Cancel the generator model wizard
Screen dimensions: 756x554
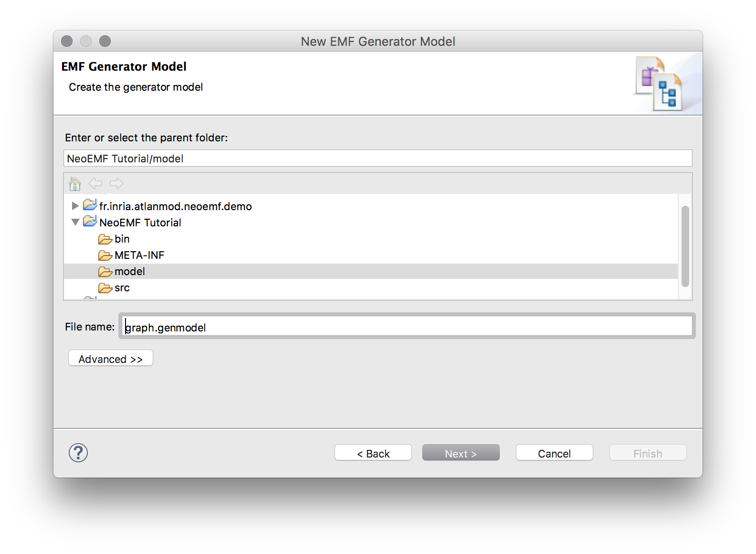point(554,453)
